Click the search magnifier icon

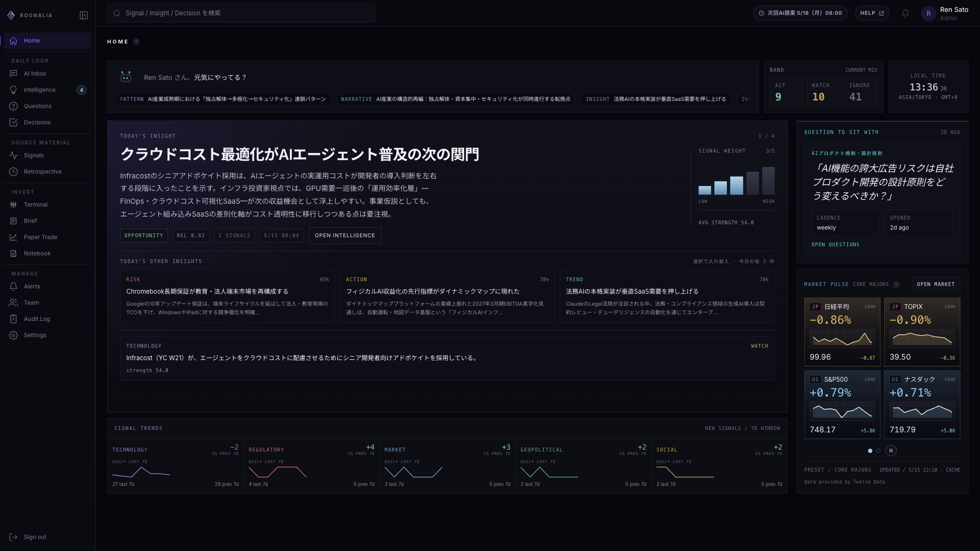pos(117,13)
